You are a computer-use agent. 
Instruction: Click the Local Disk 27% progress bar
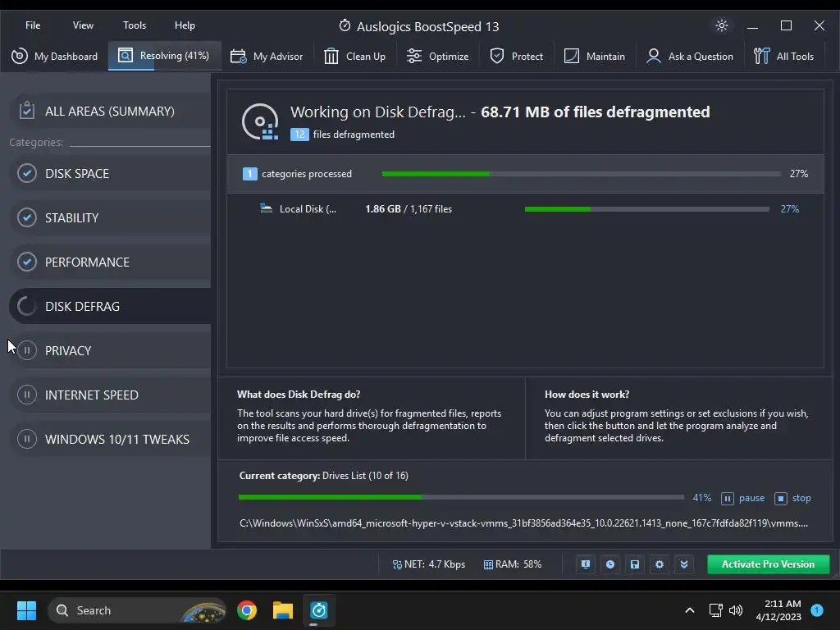pyautogui.click(x=647, y=209)
